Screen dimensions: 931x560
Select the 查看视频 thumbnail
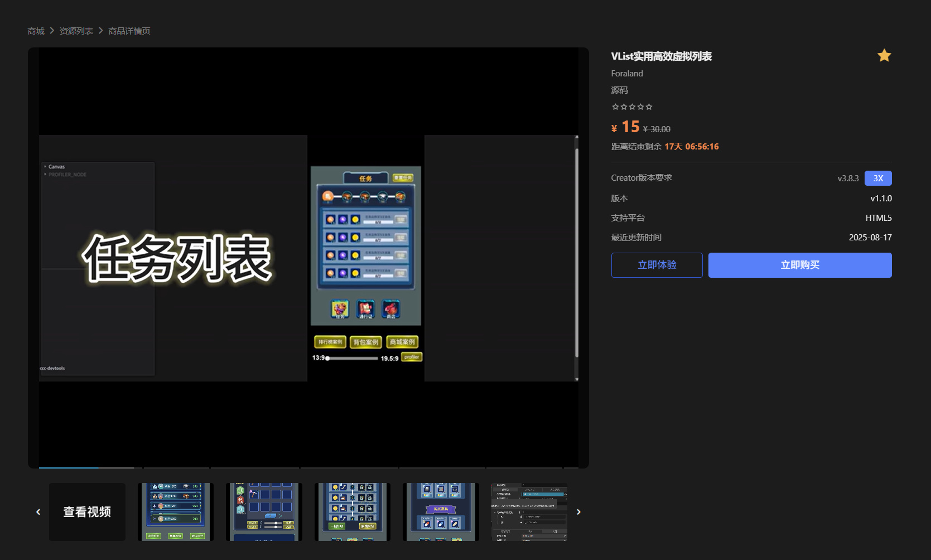tap(87, 512)
